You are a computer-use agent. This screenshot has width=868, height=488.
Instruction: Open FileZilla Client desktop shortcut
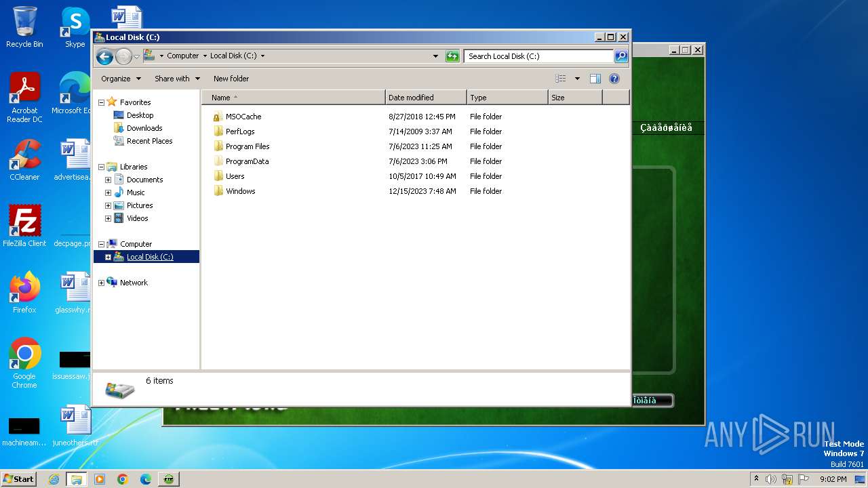tap(24, 226)
